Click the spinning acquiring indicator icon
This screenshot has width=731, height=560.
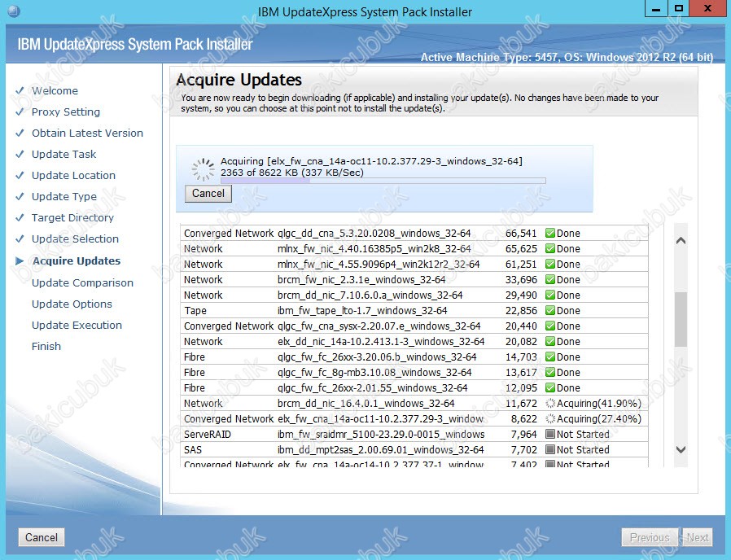[204, 169]
